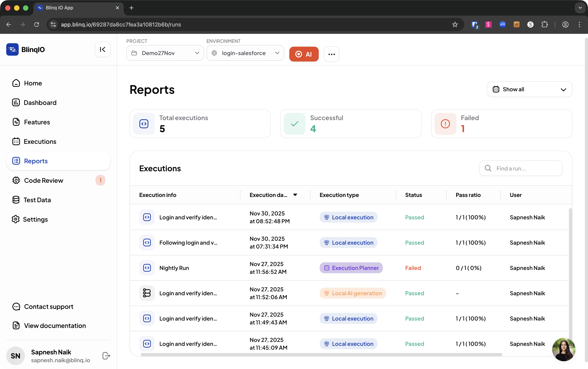Click the Nightly Run execution icon
This screenshot has height=369, width=588.
[x=147, y=268]
